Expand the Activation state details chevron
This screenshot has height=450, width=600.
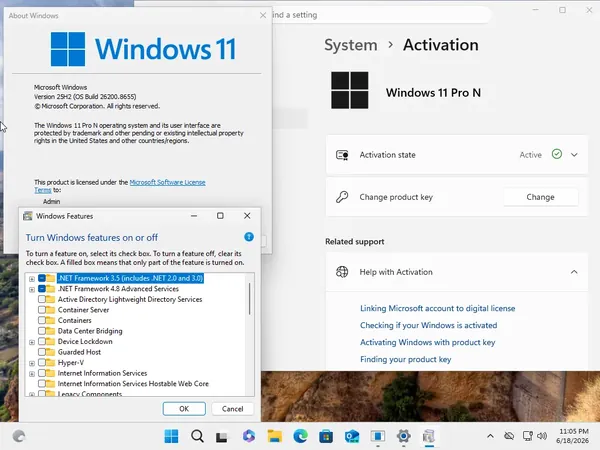(x=574, y=155)
